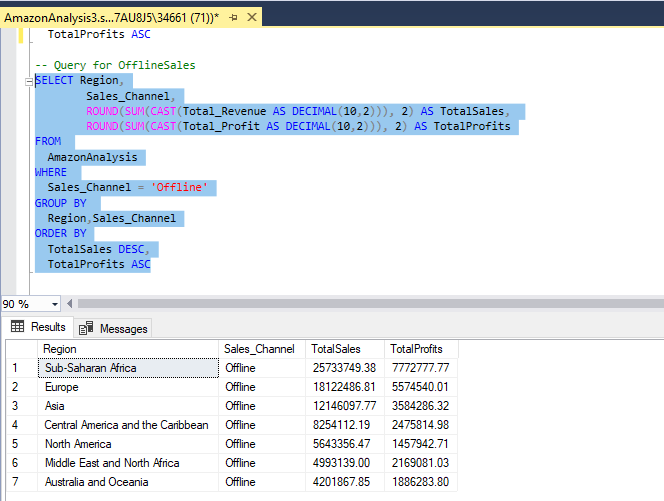The image size is (664, 501).
Task: Switch to the Results tab
Action: pos(39,327)
